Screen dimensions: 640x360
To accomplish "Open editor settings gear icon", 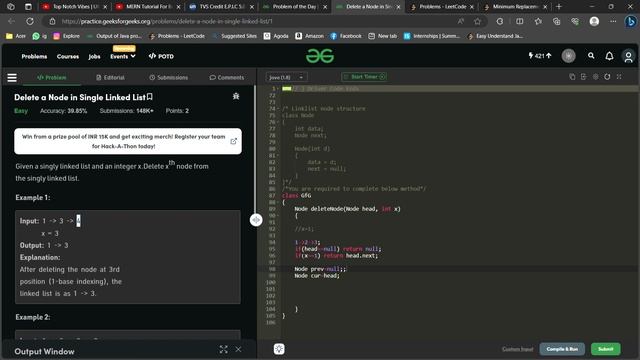I will tap(596, 77).
